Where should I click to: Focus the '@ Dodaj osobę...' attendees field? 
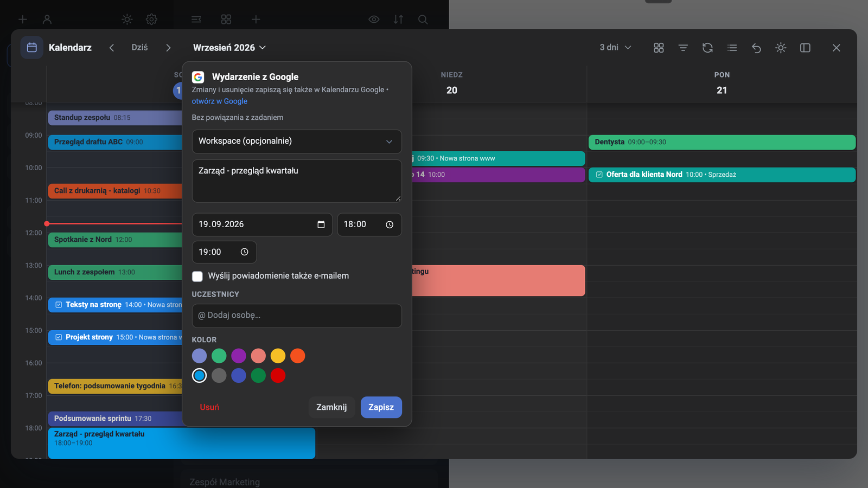click(297, 316)
